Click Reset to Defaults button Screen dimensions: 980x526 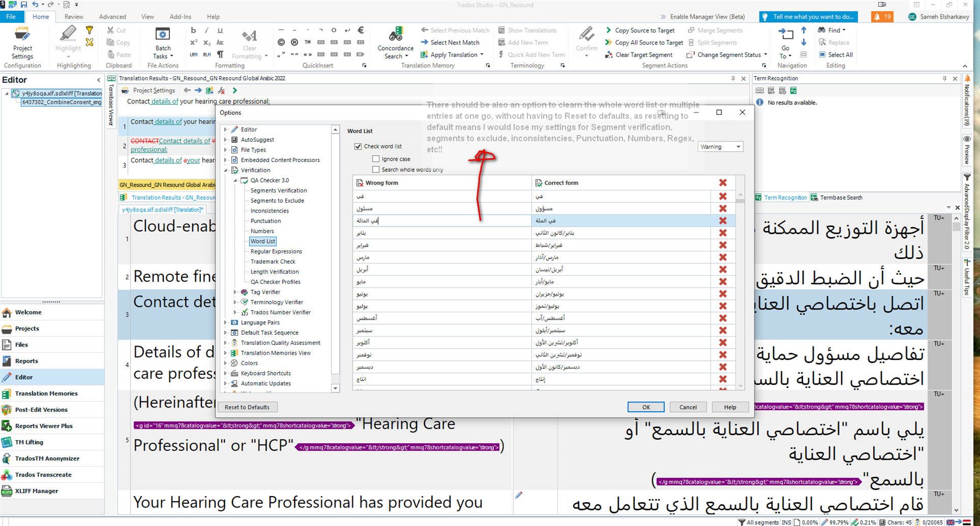tap(247, 407)
